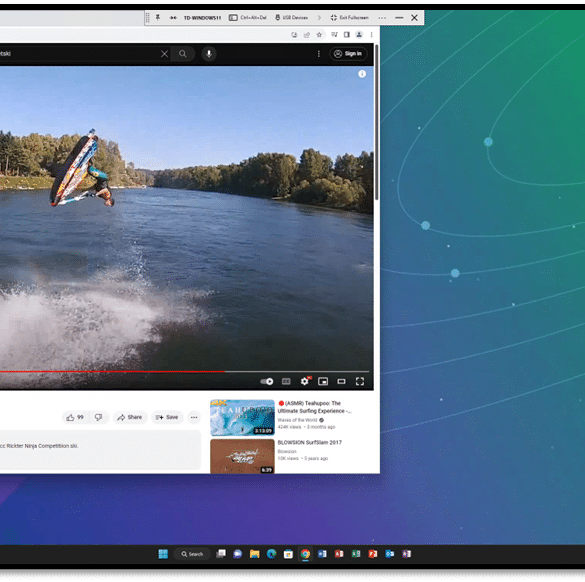Expand session toolbar with the chevron arrow
585x582 pixels.
pos(319,18)
